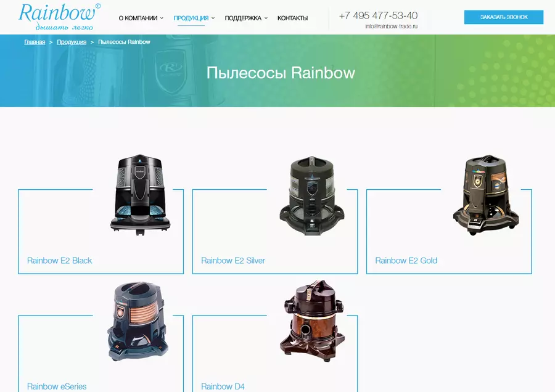This screenshot has height=392, width=555.
Task: Click the Rainbow logo in header
Action: pos(59,17)
